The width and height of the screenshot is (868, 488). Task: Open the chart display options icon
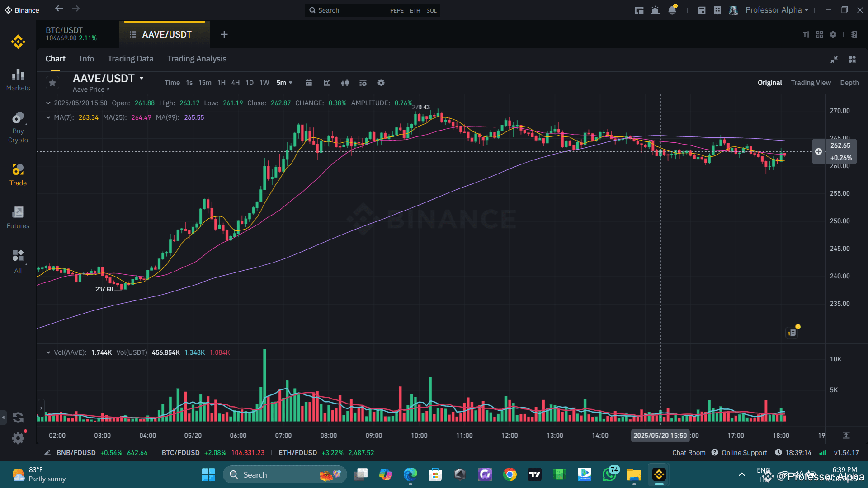click(363, 83)
